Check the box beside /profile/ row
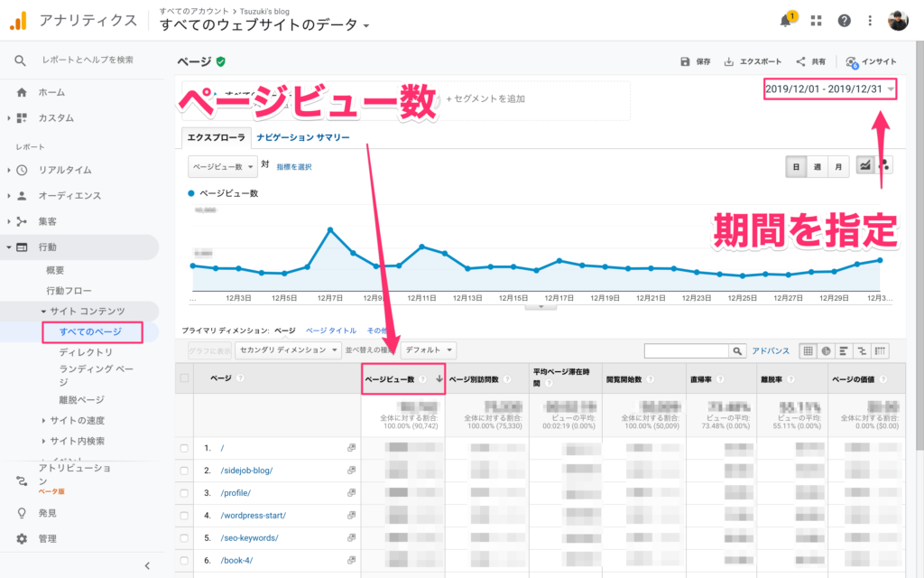Screen dimensions: 924x578 pos(184,493)
